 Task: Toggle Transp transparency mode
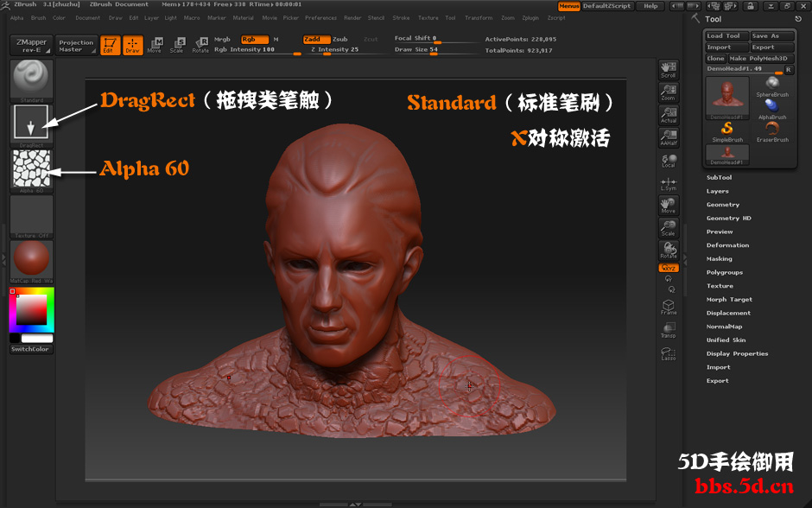tap(669, 330)
